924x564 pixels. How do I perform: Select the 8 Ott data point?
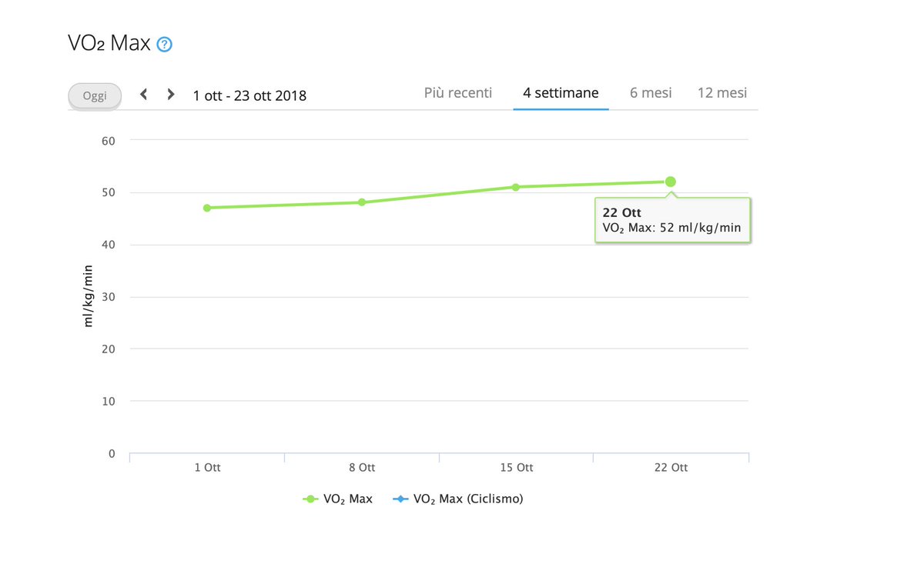point(361,202)
